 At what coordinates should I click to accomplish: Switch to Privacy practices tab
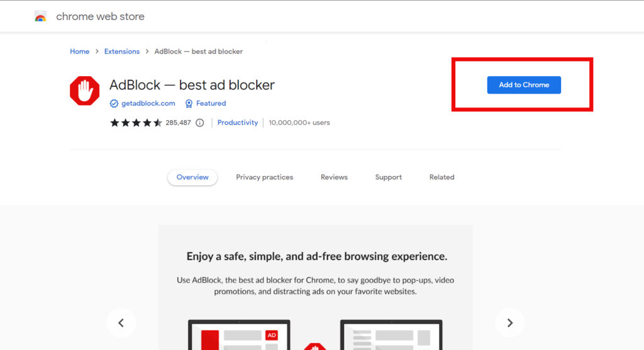(265, 177)
